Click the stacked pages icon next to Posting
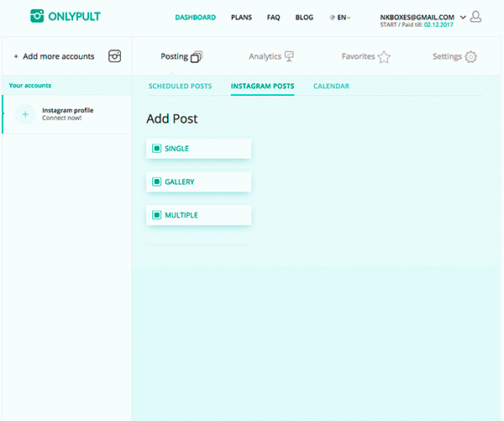 click(197, 56)
